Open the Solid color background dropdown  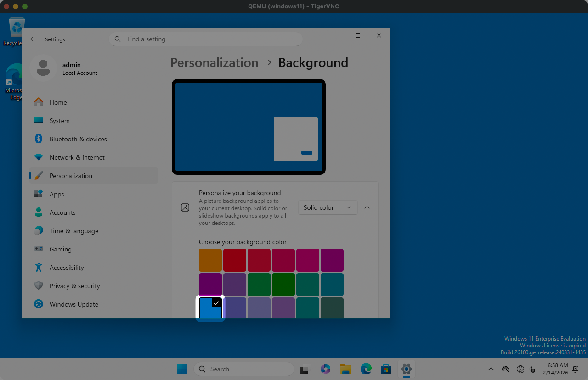tap(328, 207)
